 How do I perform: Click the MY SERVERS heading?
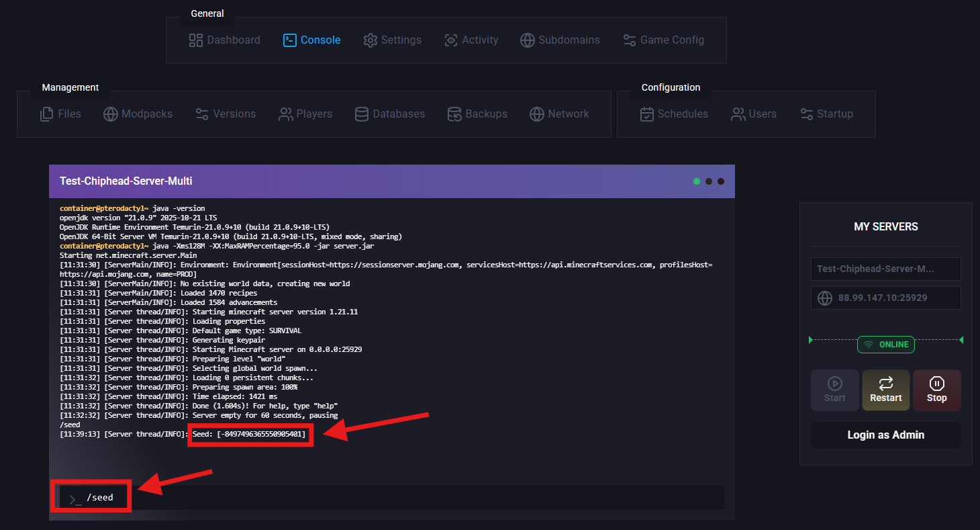tap(886, 227)
